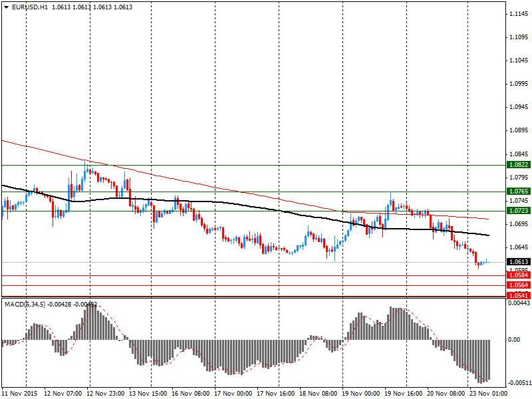Click the 13 Nov 15:00 time label
Image resolution: width=532 pixels, height=399 pixels.
(x=148, y=394)
